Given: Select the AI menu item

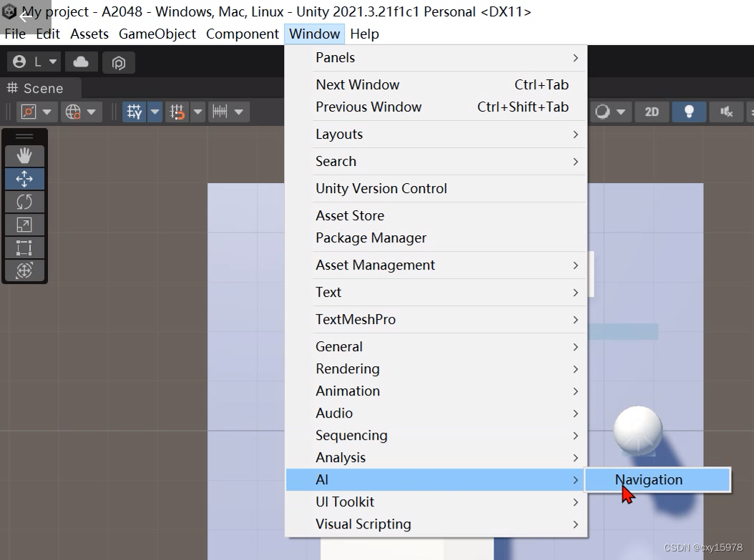Looking at the screenshot, I should [436, 480].
